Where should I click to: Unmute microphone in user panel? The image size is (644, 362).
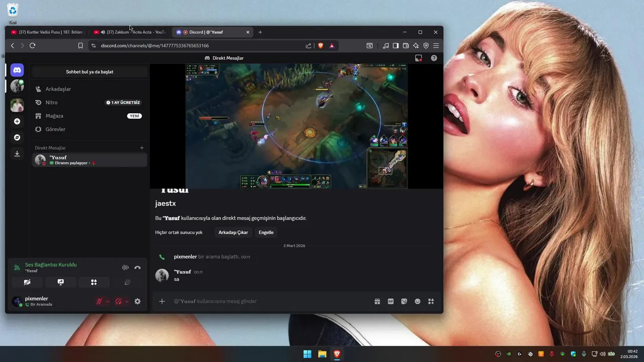[100, 301]
